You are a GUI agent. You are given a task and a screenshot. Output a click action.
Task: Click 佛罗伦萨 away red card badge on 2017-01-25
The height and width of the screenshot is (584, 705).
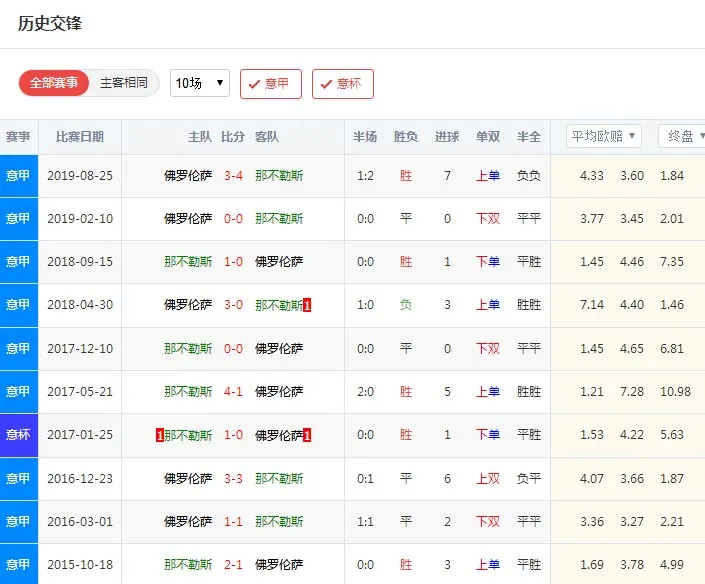coord(307,435)
